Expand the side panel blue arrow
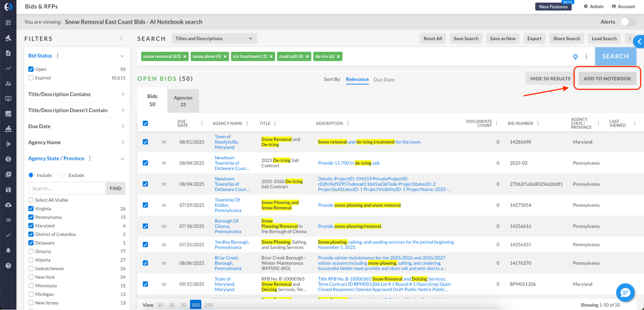Viewport: 644px width, 310px height. pos(639,41)
